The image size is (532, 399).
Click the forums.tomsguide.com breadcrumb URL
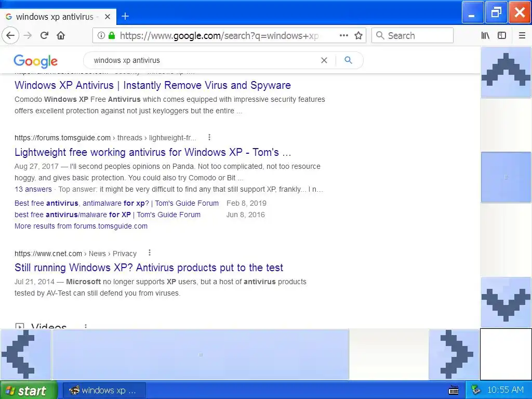tap(105, 138)
